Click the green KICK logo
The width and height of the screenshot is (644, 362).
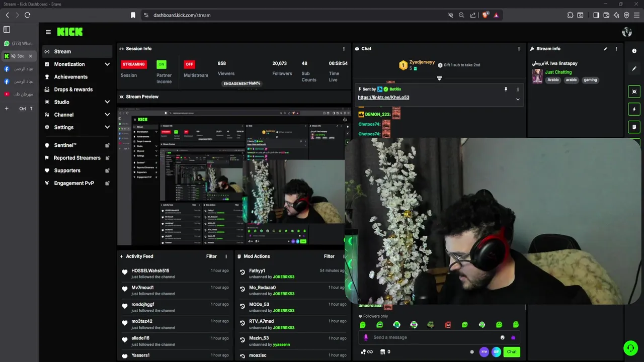coord(69,32)
